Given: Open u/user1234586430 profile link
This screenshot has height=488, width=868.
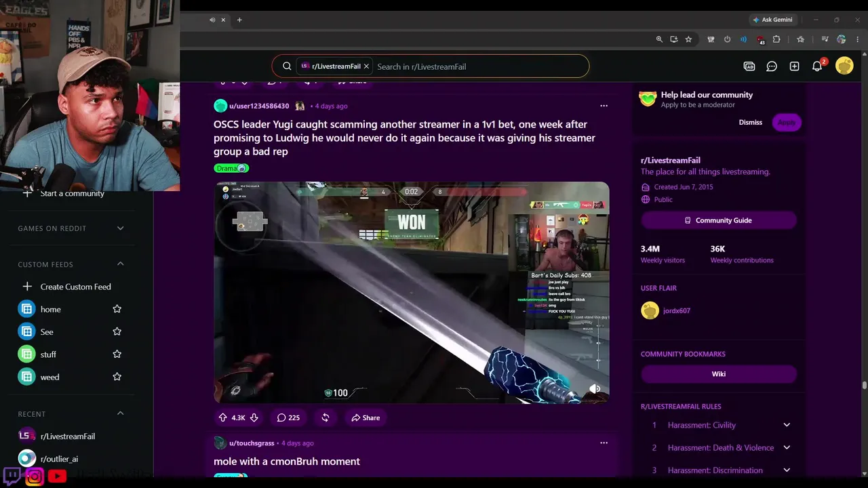Looking at the screenshot, I should click(x=259, y=106).
